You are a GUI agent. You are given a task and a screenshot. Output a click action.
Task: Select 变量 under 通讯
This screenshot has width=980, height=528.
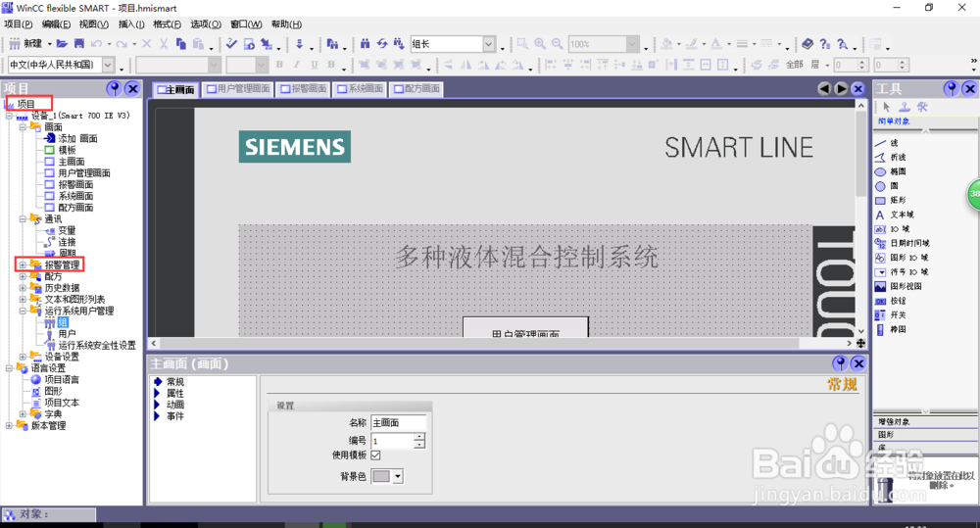pyautogui.click(x=67, y=230)
